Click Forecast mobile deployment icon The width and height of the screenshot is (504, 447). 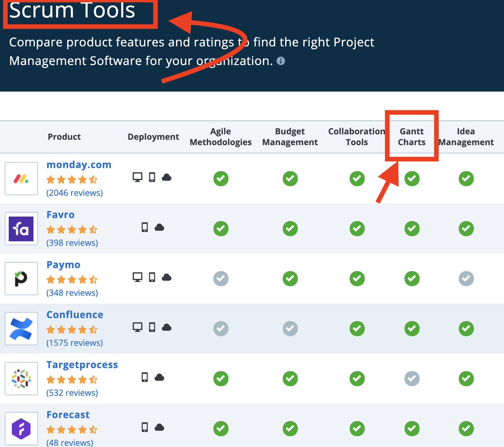click(x=145, y=427)
